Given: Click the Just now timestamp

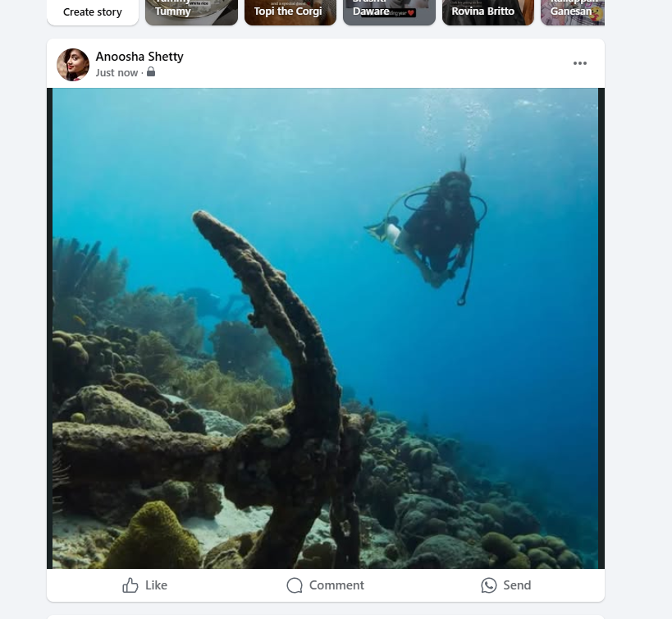Looking at the screenshot, I should tap(117, 73).
